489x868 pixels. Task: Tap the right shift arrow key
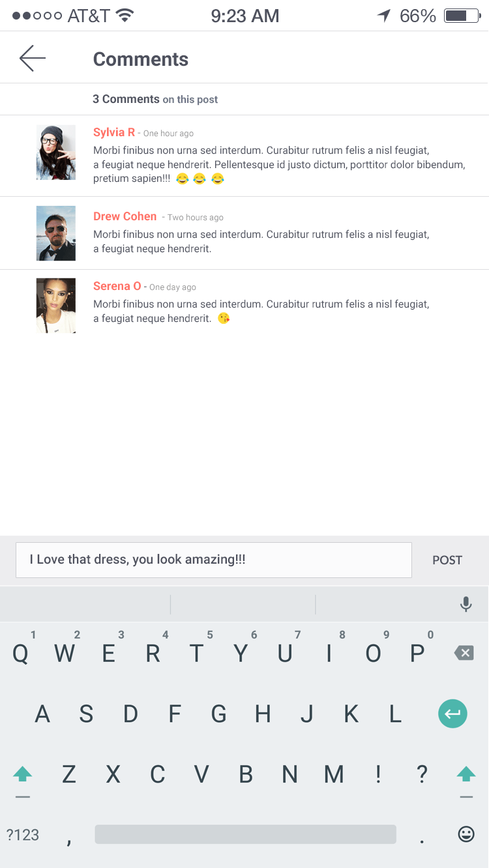point(466,775)
